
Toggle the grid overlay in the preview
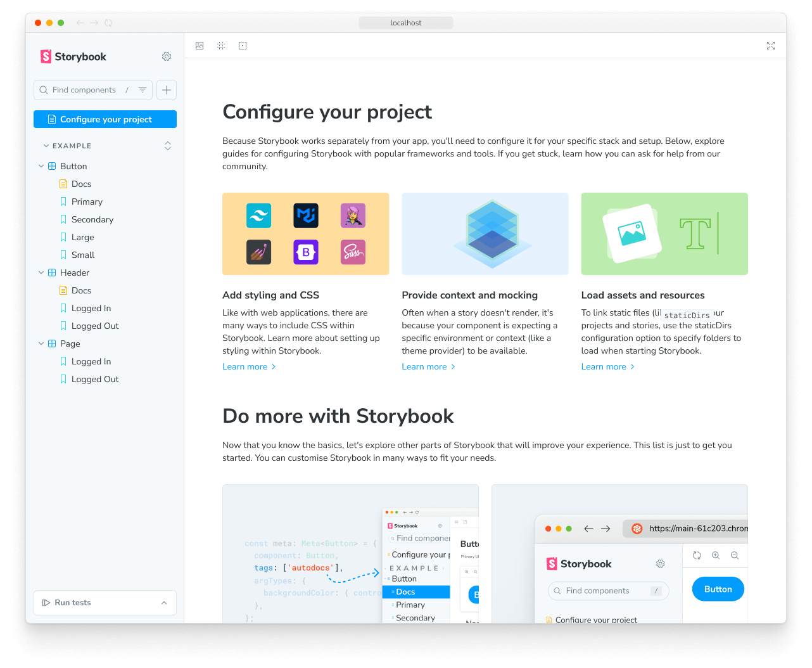221,46
